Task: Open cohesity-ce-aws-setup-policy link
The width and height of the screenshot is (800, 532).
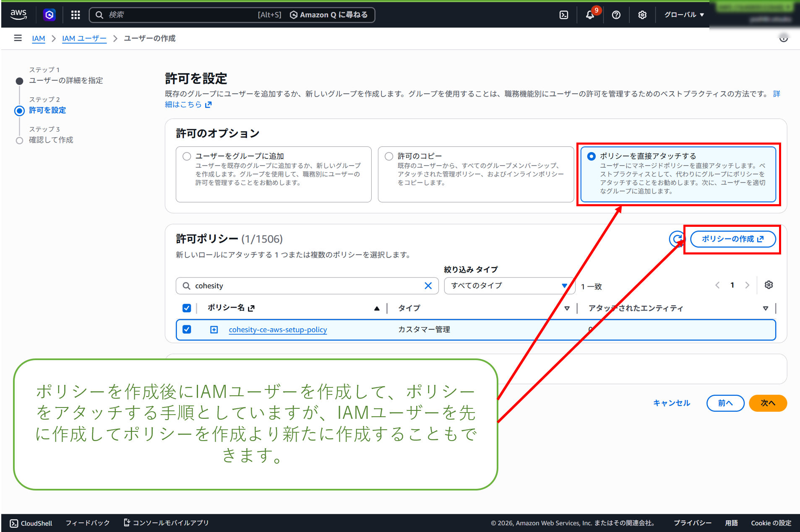Action: [x=278, y=330]
